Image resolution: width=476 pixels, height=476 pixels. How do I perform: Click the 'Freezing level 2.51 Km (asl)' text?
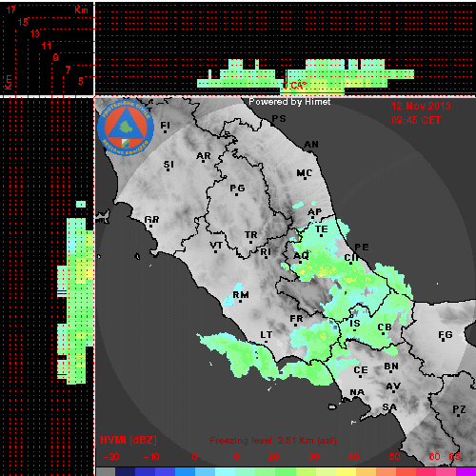coord(273,441)
